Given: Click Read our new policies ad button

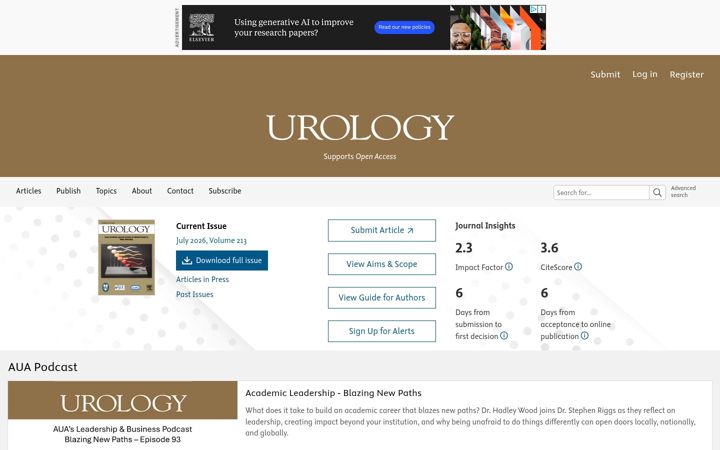Looking at the screenshot, I should 404,28.
